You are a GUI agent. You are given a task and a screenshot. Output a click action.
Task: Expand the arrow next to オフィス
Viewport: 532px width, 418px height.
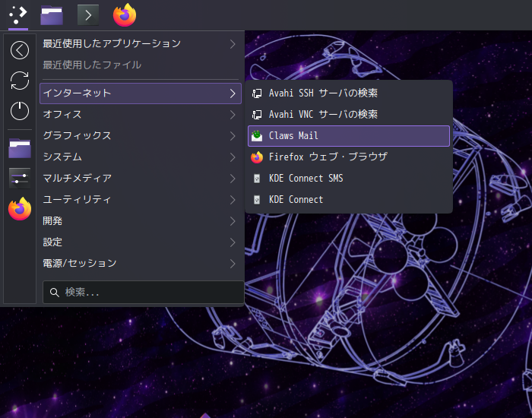(233, 115)
